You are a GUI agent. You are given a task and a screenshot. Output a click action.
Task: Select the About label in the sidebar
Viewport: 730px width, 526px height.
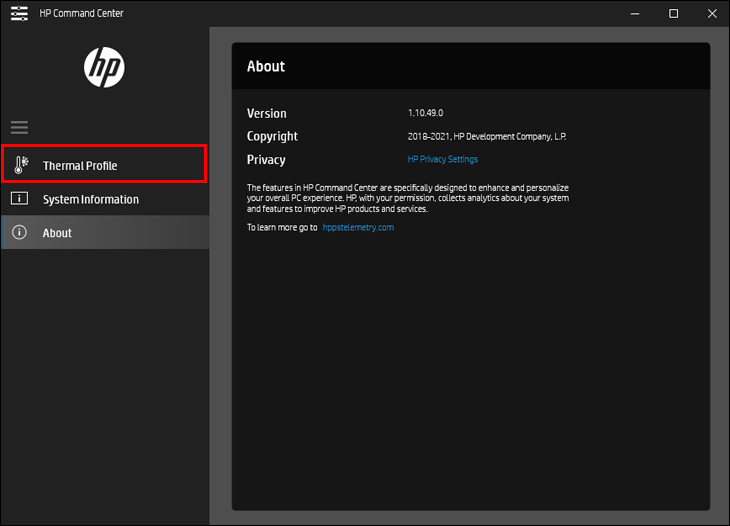57,233
